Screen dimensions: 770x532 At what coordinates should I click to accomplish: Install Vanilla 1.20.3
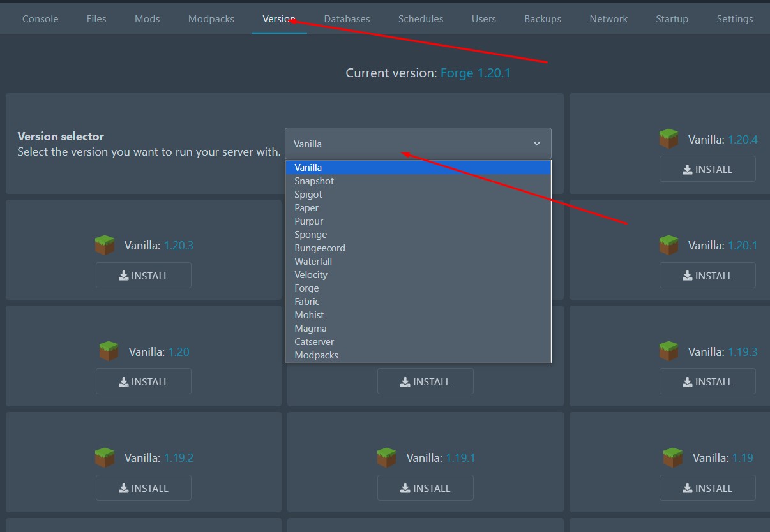[x=144, y=276]
